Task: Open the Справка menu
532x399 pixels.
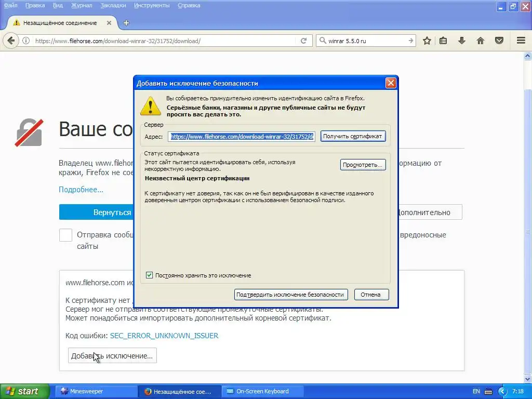Action: 189,5
